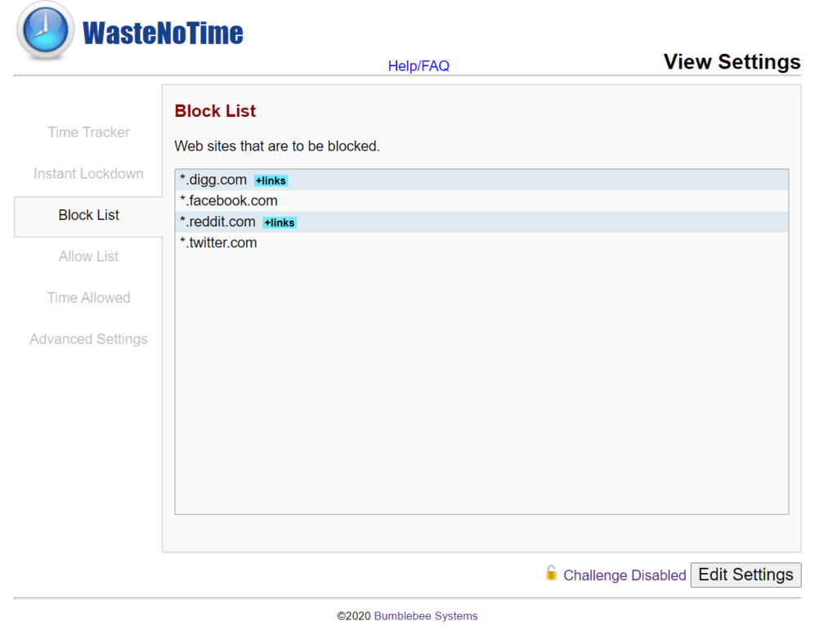
Task: Click the Edit Settings button
Action: point(745,575)
